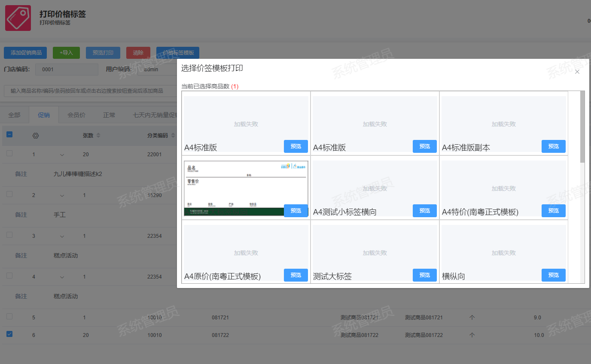
Task: Collapse row 1 expander chevron
Action: 62,155
